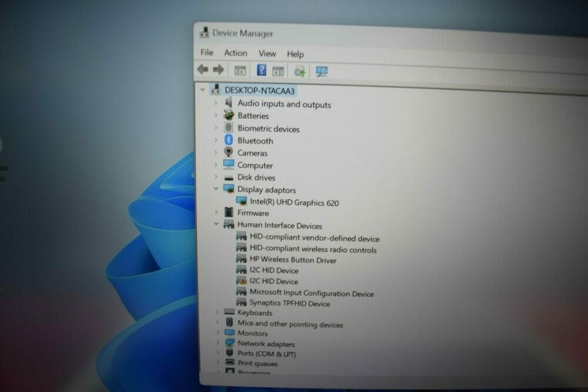Click the keyboard icon beside Keyboards
This screenshot has width=588, height=392.
229,312
